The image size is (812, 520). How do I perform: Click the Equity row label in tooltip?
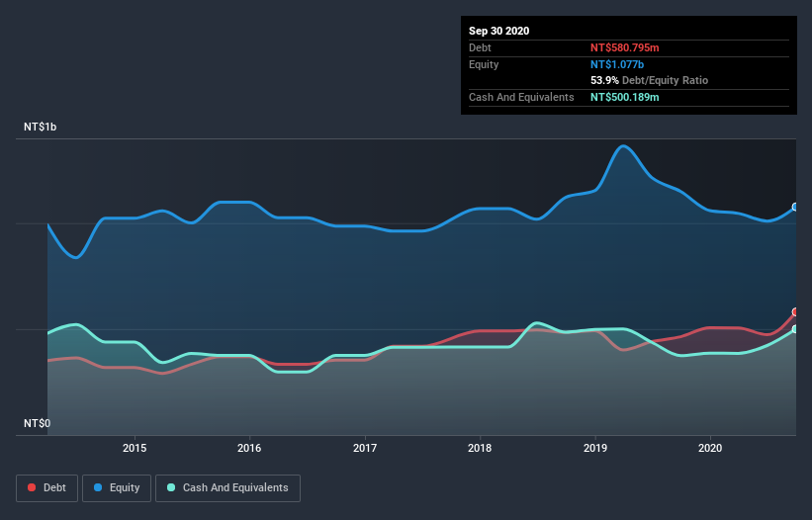(484, 64)
